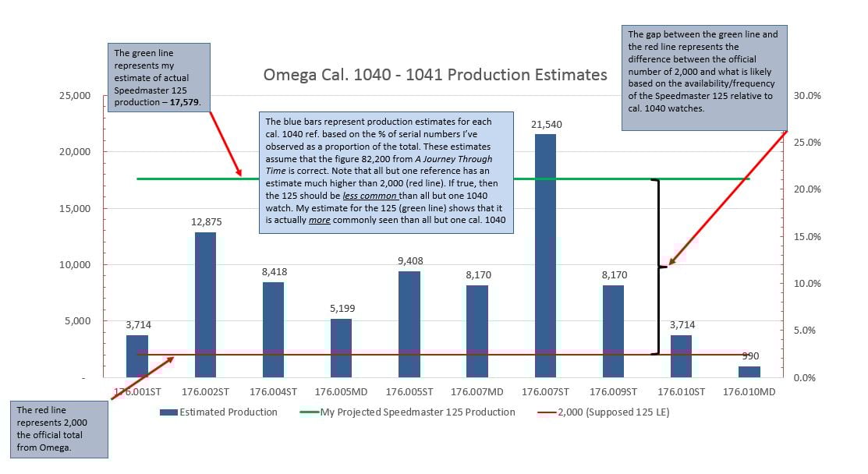Click the red arrow pointing to black bracket

click(728, 199)
